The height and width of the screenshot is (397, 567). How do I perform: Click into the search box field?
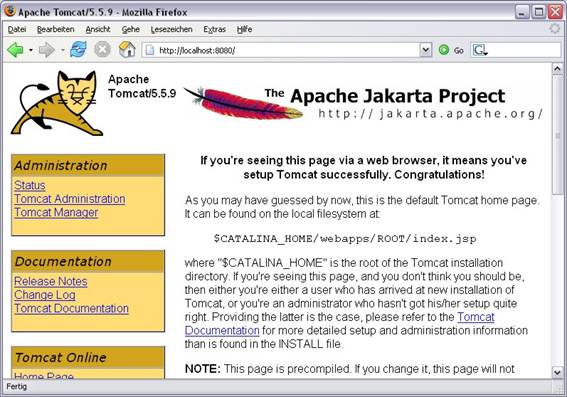click(x=524, y=50)
